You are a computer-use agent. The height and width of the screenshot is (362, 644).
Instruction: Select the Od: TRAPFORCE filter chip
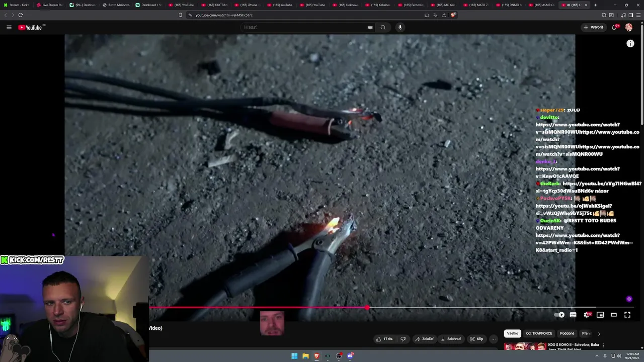[539, 333]
